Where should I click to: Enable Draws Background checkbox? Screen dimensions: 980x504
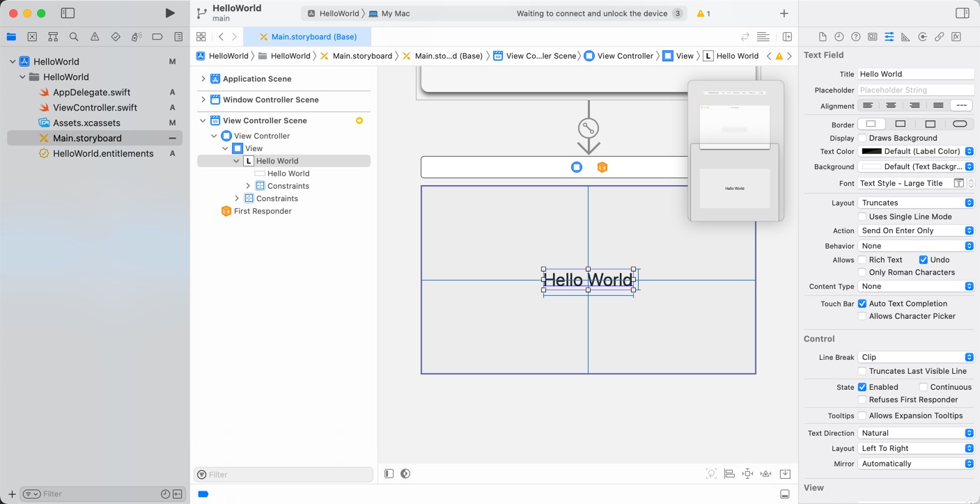862,138
